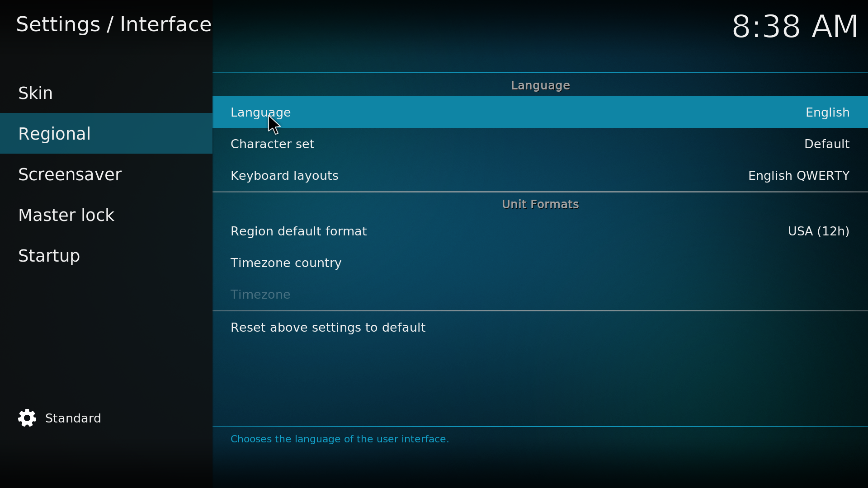Click the USA (12h) region value
The image size is (868, 488).
click(x=818, y=231)
